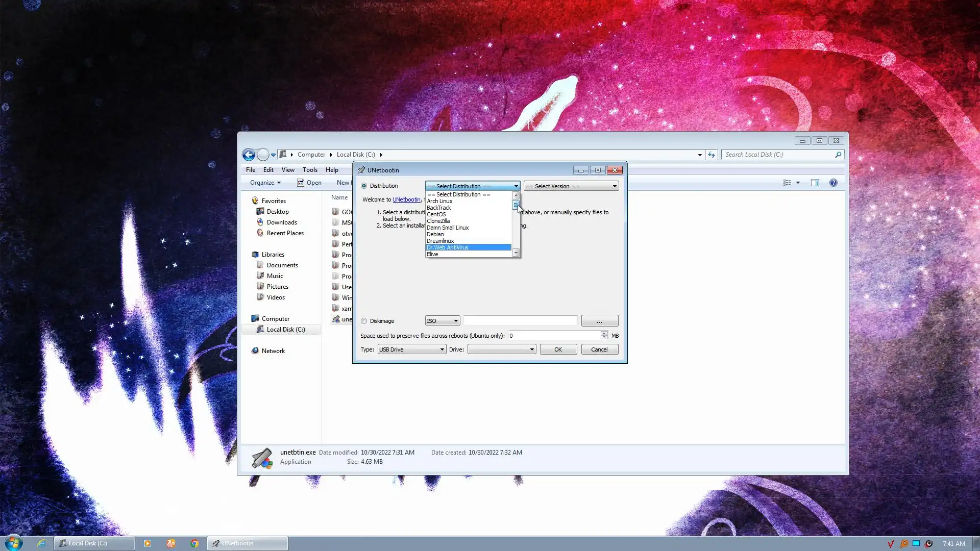Image resolution: width=980 pixels, height=551 pixels.
Task: Select the Distribution radio button
Action: [364, 186]
